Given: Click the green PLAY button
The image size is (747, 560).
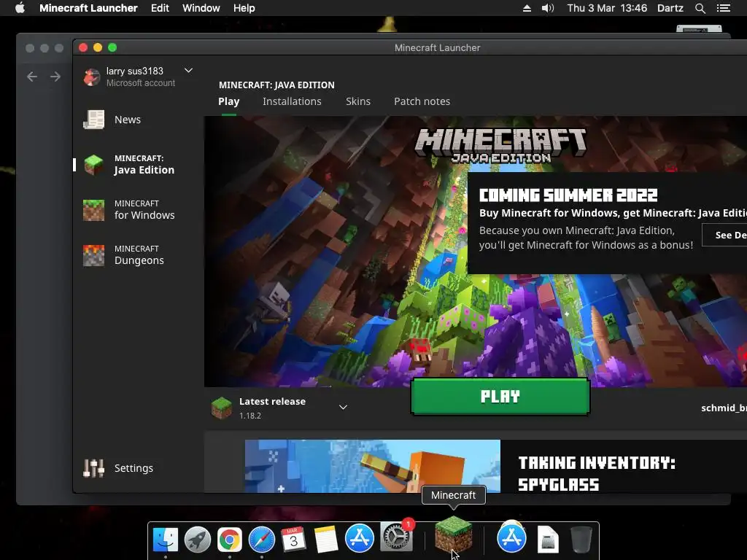Looking at the screenshot, I should pyautogui.click(x=500, y=396).
